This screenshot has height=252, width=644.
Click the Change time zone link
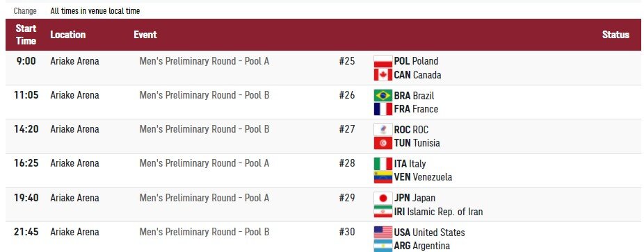(25, 11)
